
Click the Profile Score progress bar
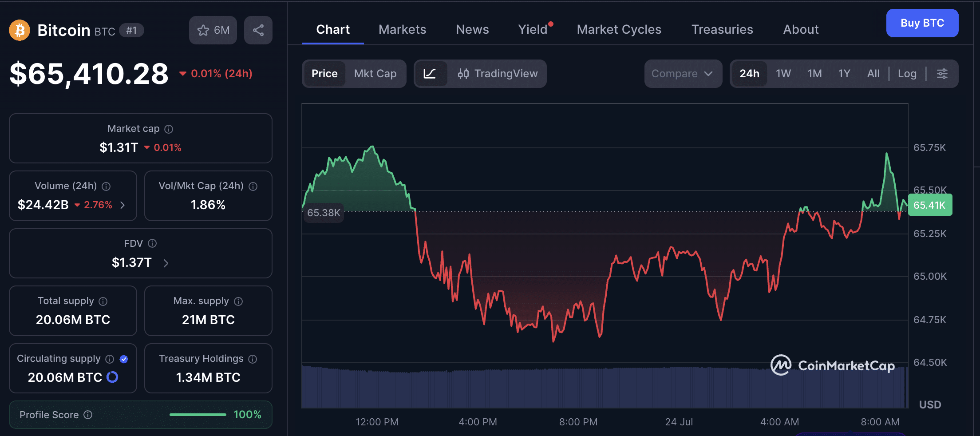pyautogui.click(x=198, y=415)
